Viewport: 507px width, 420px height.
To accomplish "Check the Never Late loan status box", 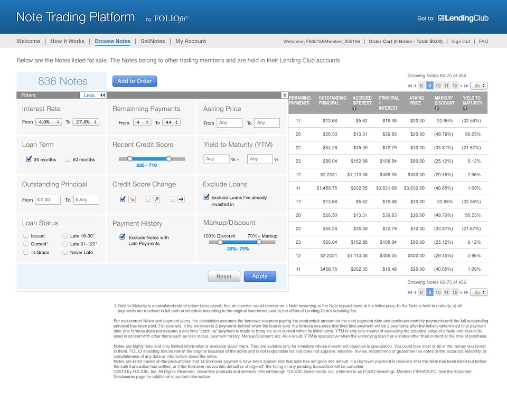I will tap(65, 252).
